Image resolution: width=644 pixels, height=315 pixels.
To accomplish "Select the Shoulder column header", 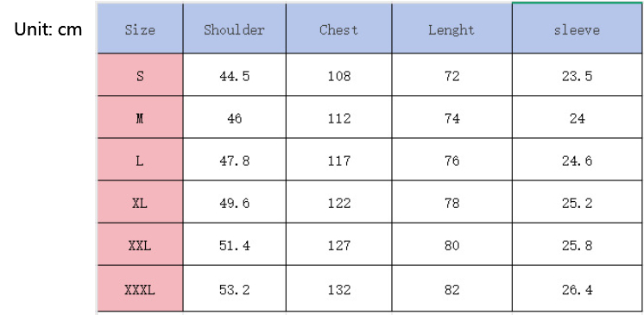I will coord(235,28).
